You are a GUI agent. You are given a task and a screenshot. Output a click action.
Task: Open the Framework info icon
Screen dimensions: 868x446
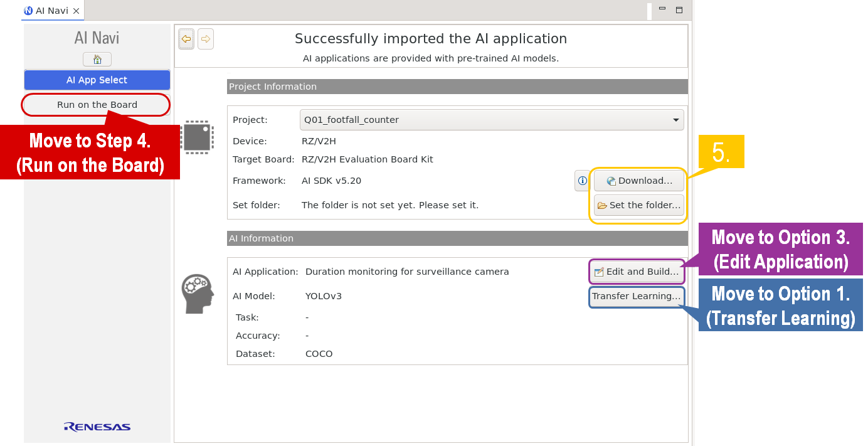pos(582,181)
